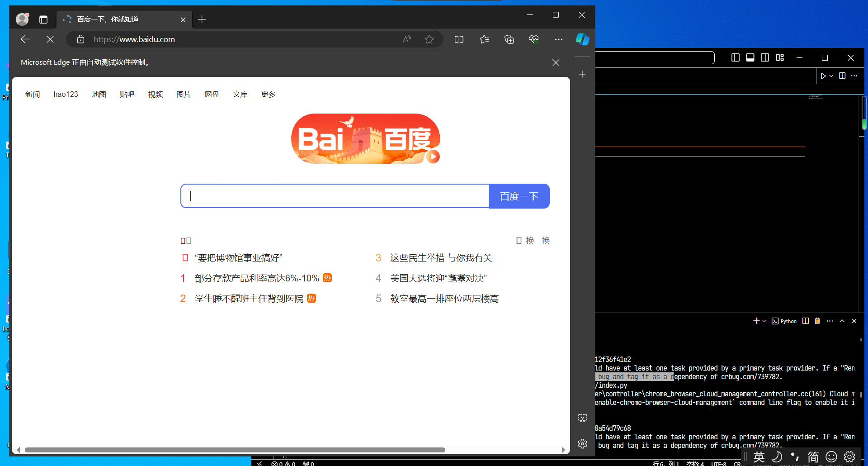Play the Baidu logo doodle animation
The height and width of the screenshot is (466, 868).
(433, 157)
